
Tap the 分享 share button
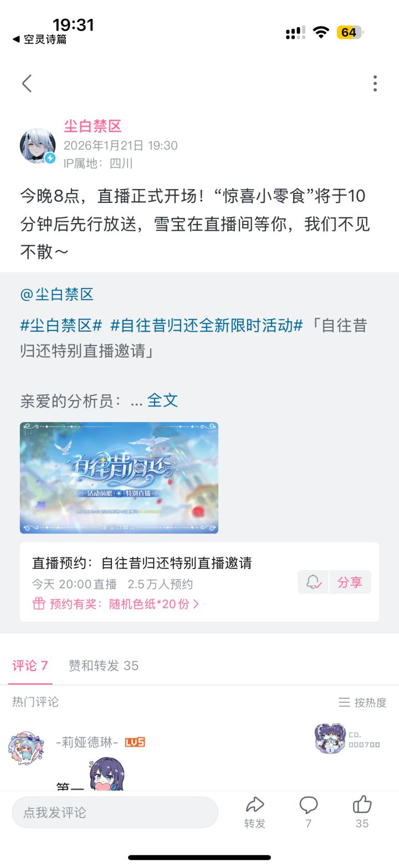click(x=350, y=582)
